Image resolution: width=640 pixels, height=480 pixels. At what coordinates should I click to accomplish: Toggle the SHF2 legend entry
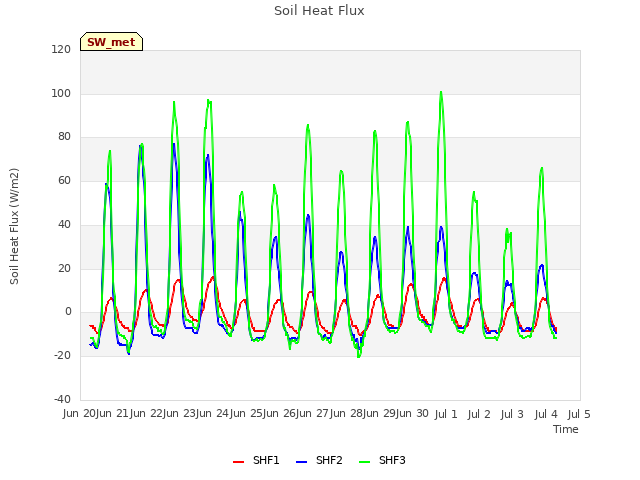click(319, 460)
